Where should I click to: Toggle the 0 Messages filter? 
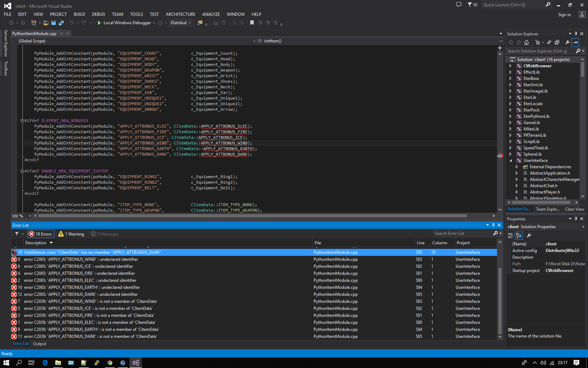coord(105,234)
